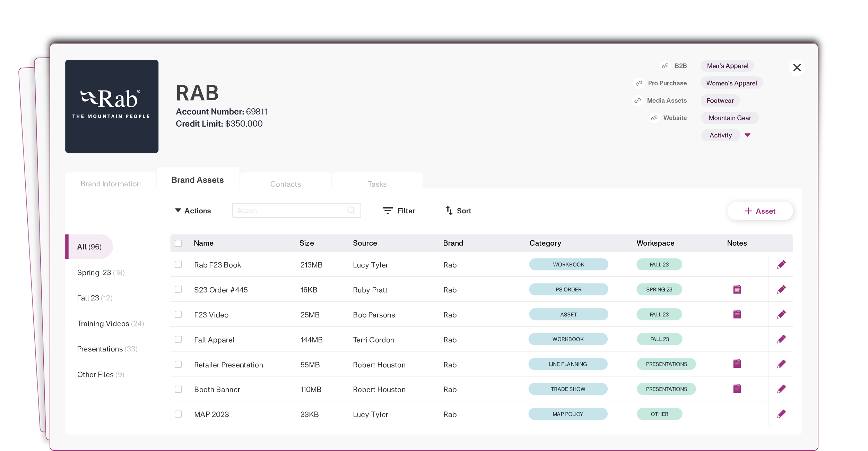View note icon on F23 Video row
This screenshot has width=868, height=451.
[x=737, y=314]
